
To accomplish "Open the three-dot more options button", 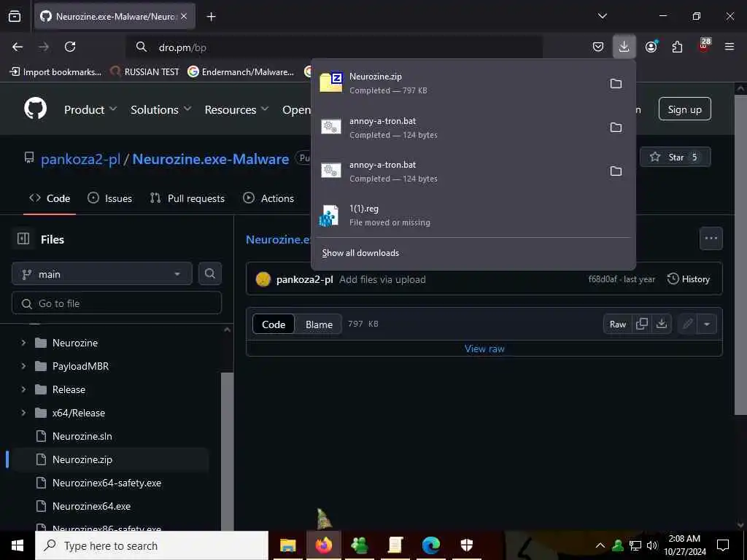I will 711,238.
